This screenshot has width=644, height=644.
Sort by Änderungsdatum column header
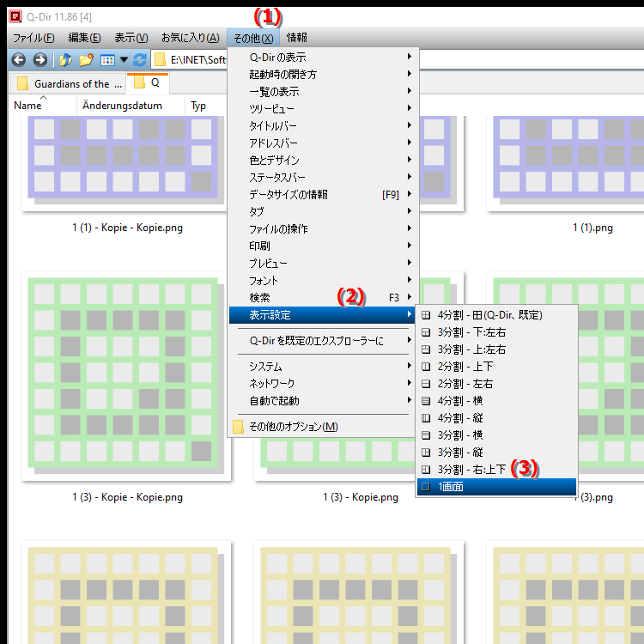click(131, 106)
